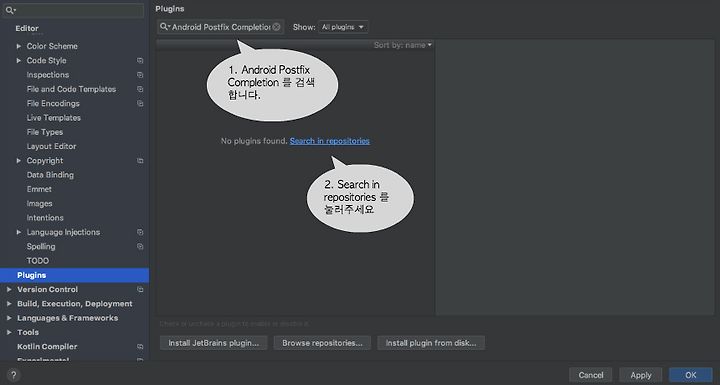Screen dimensions: 720x385
Task: Select the Plugins settings page
Action: tap(74, 275)
